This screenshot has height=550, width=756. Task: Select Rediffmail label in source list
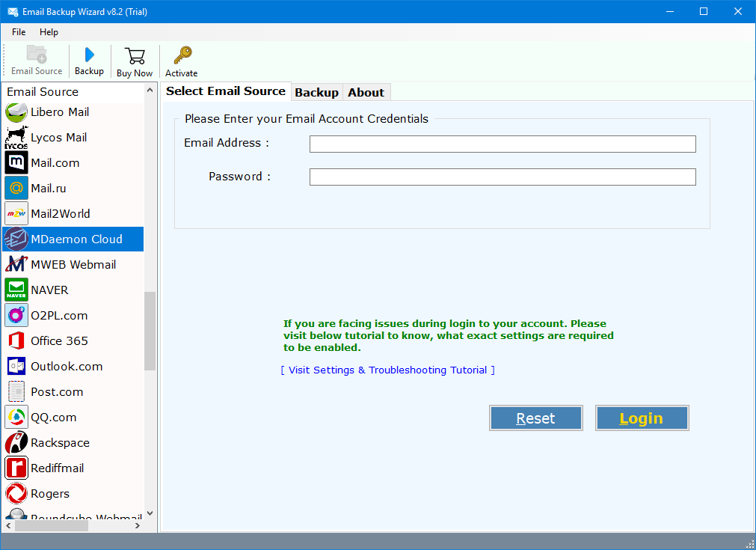pyautogui.click(x=58, y=468)
